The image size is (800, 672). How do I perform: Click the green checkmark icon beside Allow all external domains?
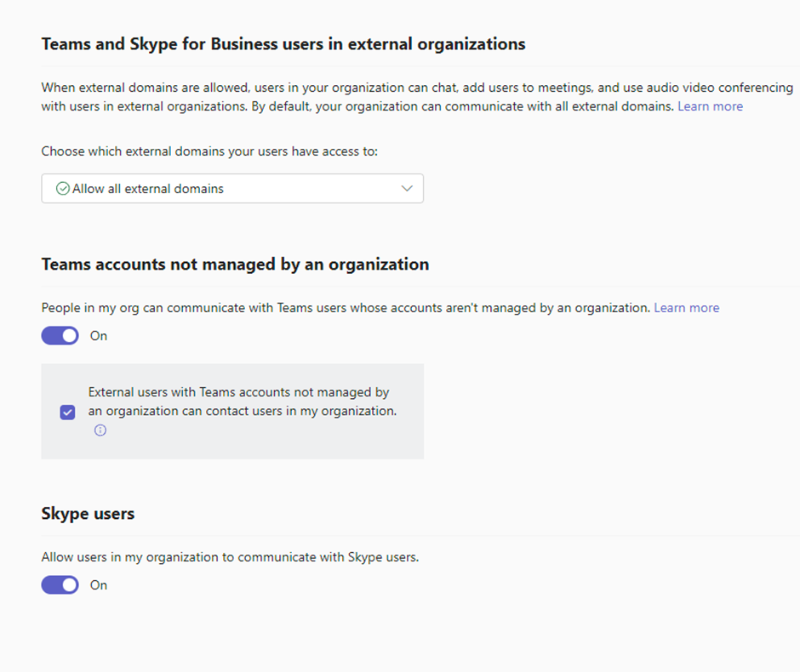(x=63, y=189)
